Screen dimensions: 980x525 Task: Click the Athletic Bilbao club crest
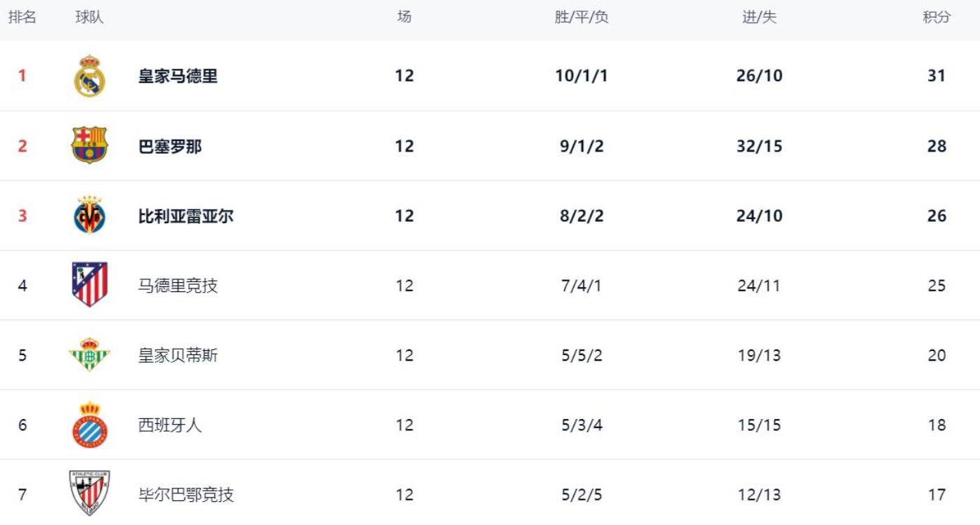coord(89,493)
